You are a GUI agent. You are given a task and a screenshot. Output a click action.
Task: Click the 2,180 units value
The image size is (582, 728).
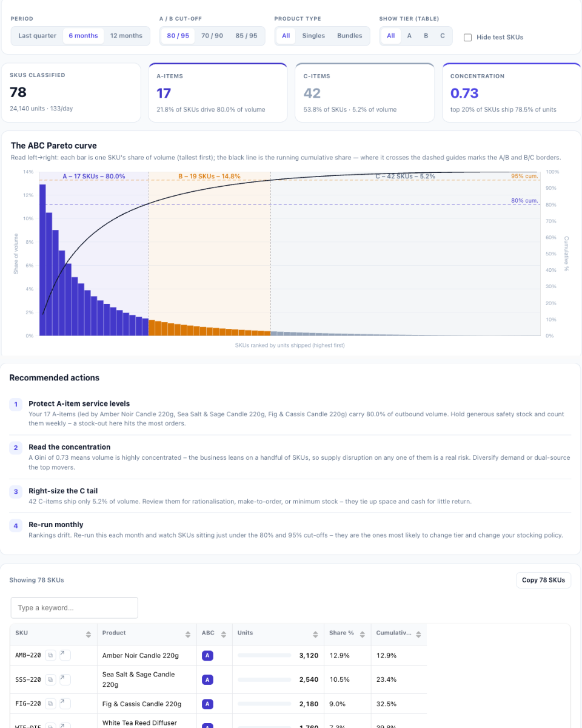click(x=309, y=704)
